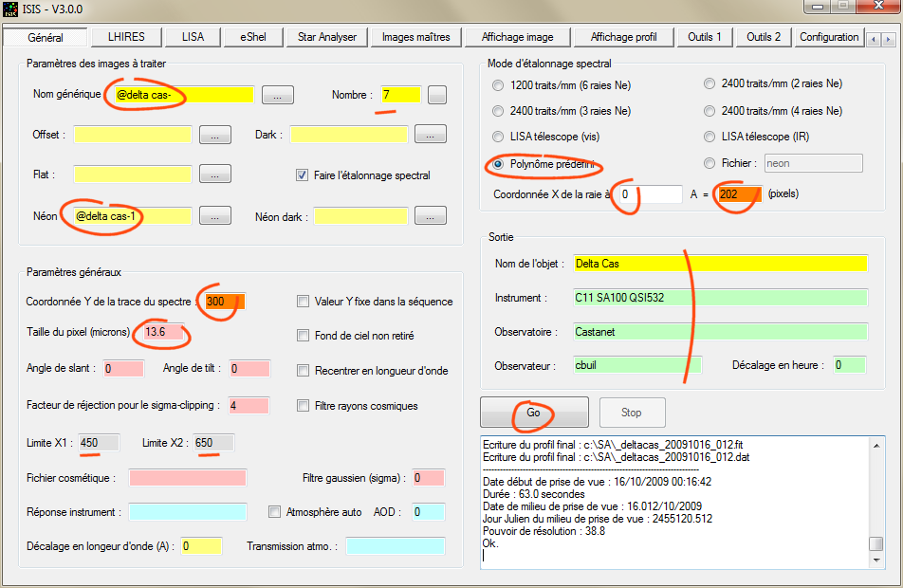Screen dimensions: 903x588
Task: Check the Atmosphère auto option
Action: [275, 512]
